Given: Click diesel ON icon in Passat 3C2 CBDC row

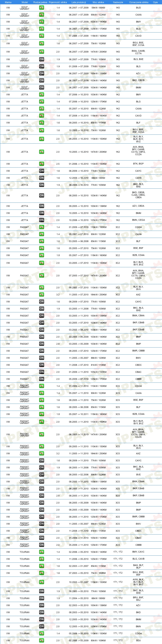Looking at the screenshot, I should (x=42, y=365).
